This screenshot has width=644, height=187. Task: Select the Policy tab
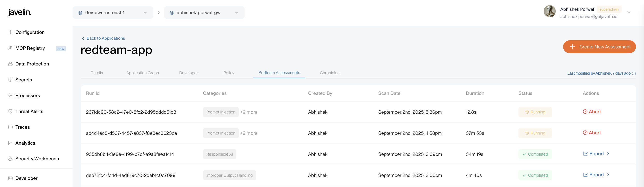229,73
